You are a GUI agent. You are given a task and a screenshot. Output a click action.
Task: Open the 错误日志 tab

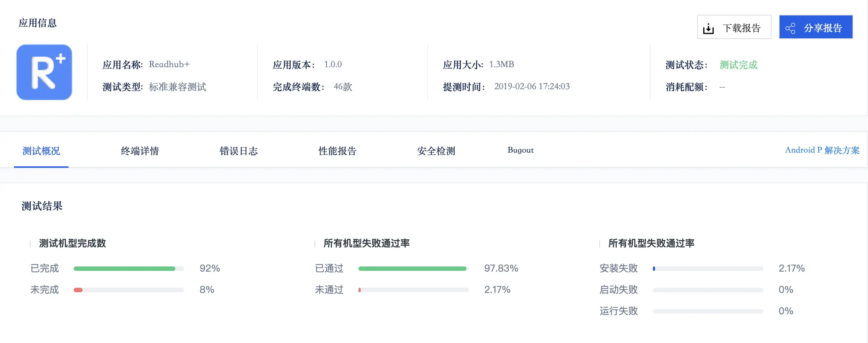(239, 151)
